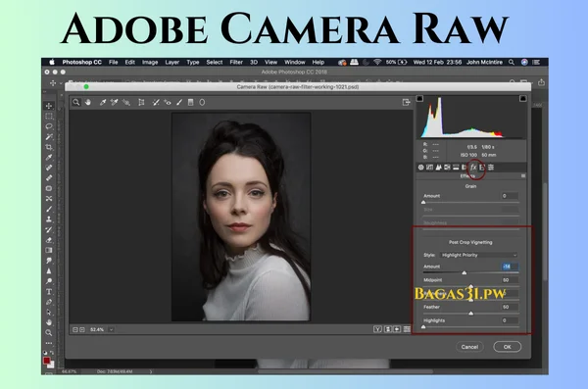Toggle between current and default settings icon
588x389 pixels.
pos(407,329)
